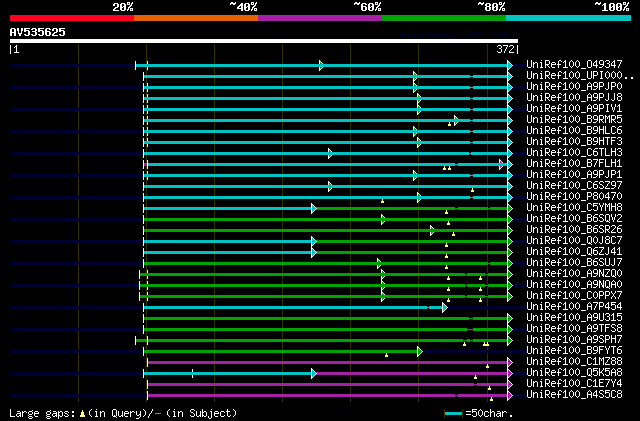
Task: Click the cyan segment of UniRef100_Q5K5A8 bar
Action: [227, 374]
